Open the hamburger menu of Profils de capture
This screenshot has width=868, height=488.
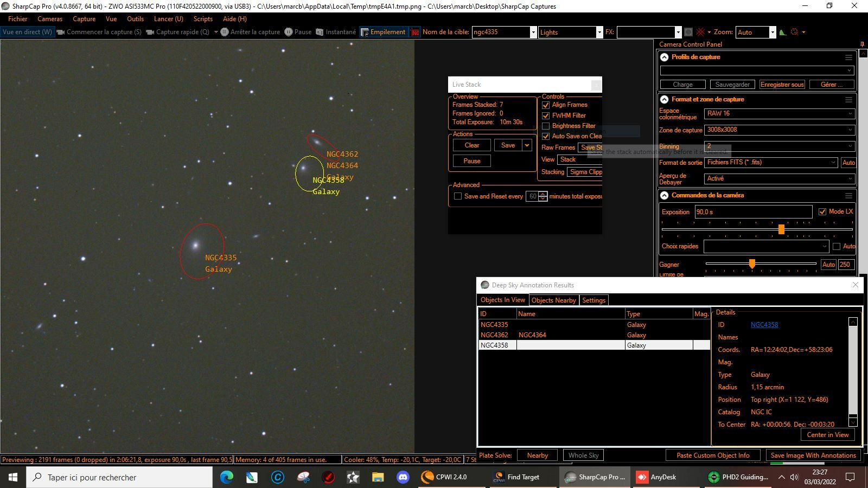(848, 57)
